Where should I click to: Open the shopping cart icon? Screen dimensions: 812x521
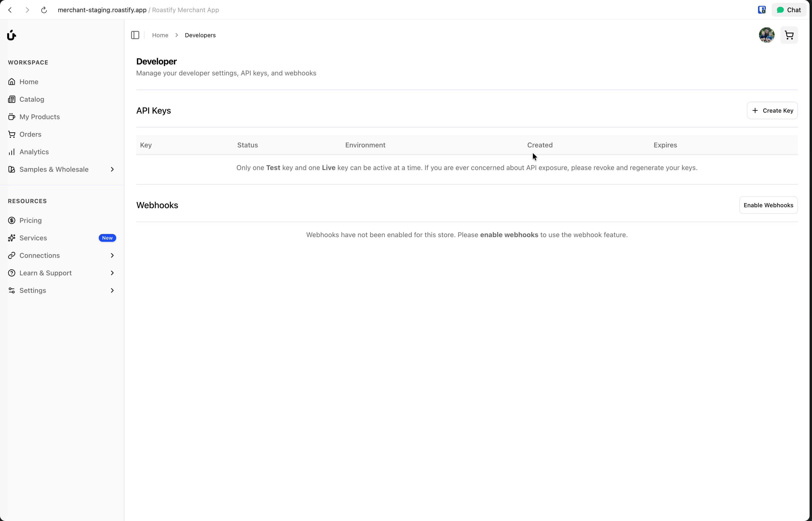(789, 35)
